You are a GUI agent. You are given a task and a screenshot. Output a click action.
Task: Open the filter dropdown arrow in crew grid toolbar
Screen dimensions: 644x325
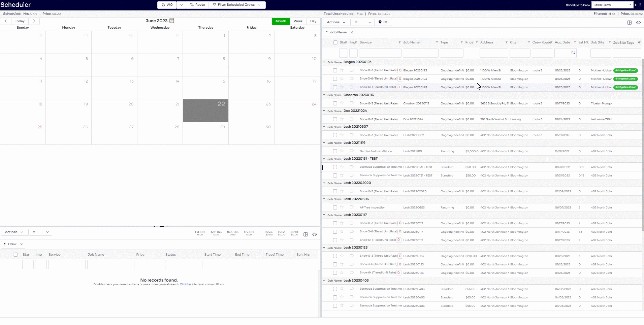pyautogui.click(x=47, y=232)
